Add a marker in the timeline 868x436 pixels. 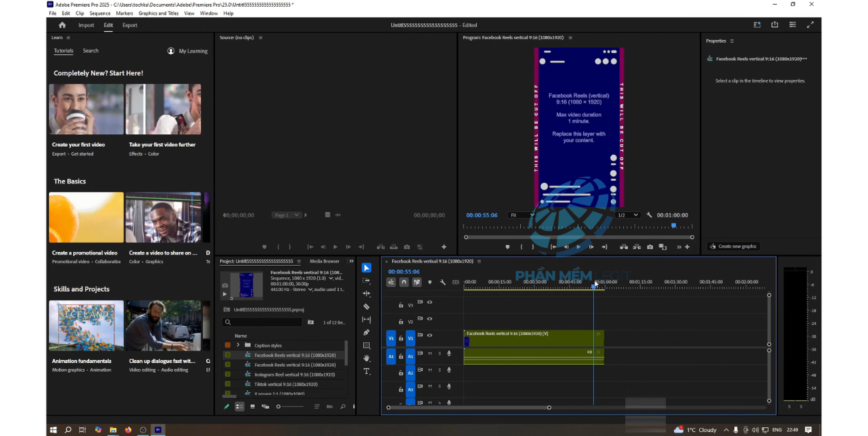point(430,282)
